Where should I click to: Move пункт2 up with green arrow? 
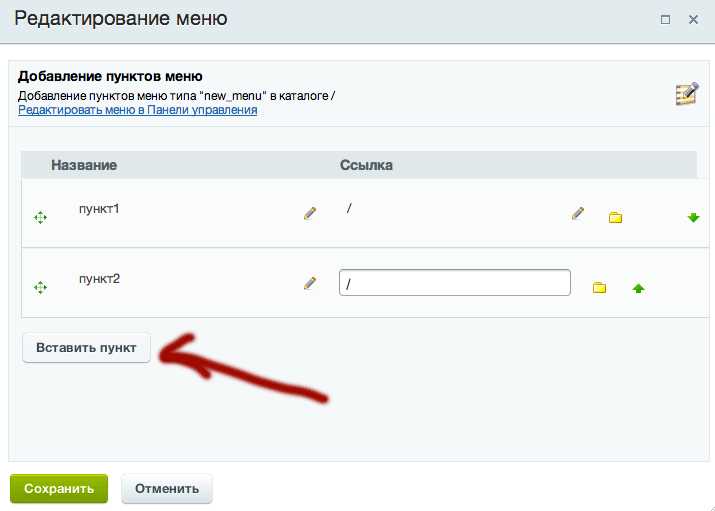coord(638,288)
